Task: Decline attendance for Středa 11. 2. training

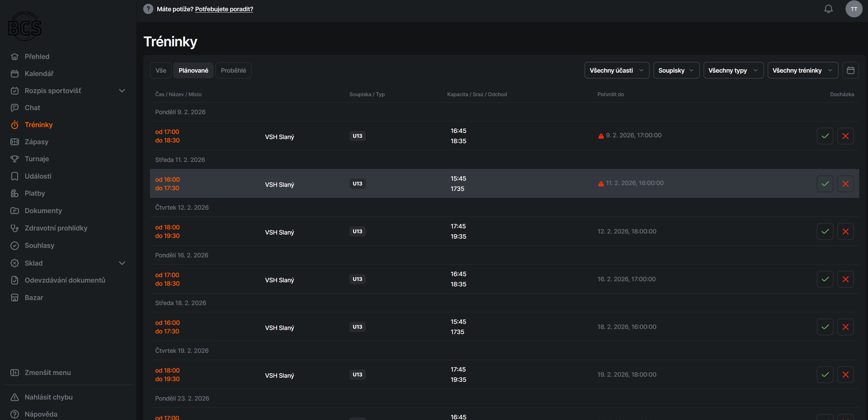Action: click(x=845, y=184)
